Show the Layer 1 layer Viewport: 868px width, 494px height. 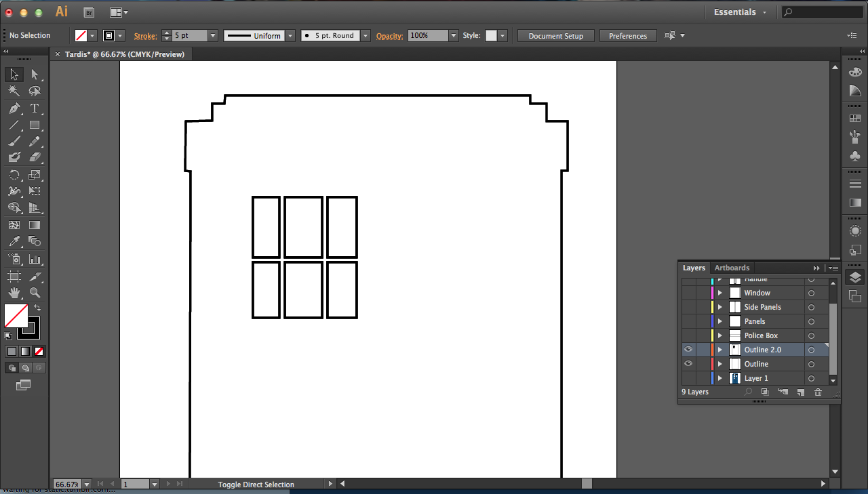[688, 378]
